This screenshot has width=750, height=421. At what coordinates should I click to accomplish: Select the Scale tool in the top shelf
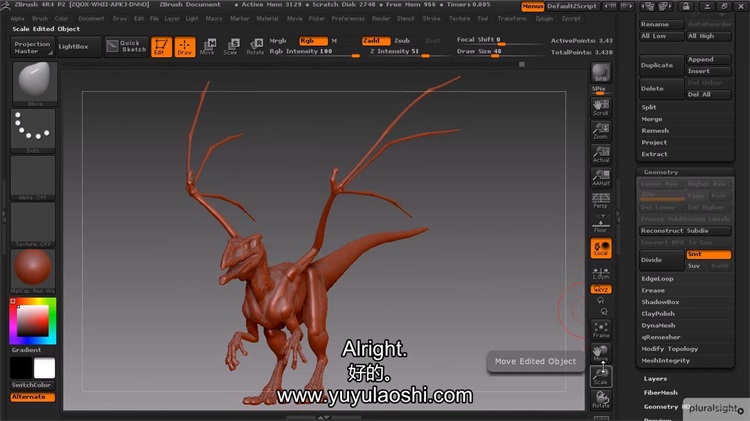coord(231,47)
